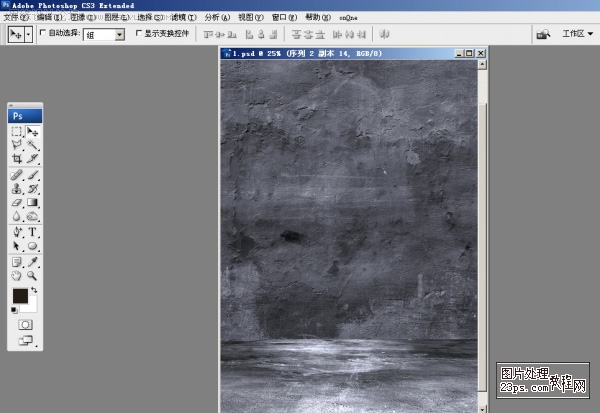Open the 滤镜 menu
This screenshot has width=600, height=413.
184,18
